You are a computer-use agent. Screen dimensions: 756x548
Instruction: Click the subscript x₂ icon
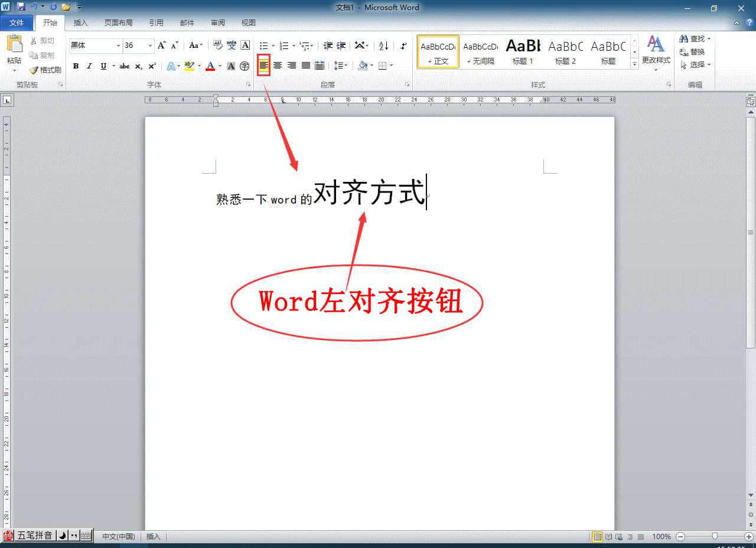tap(139, 66)
